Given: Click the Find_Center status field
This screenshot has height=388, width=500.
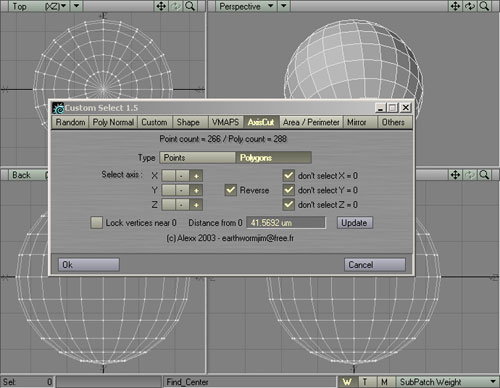Looking at the screenshot, I should click(x=250, y=382).
